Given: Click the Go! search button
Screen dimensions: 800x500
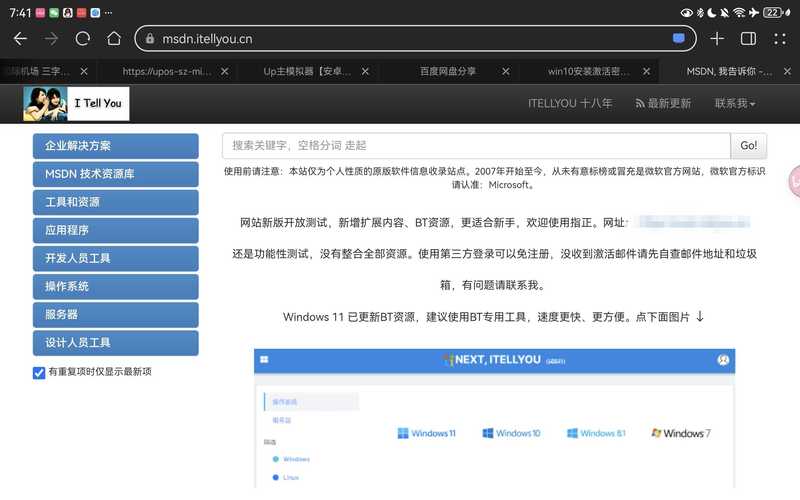Looking at the screenshot, I should click(x=748, y=146).
